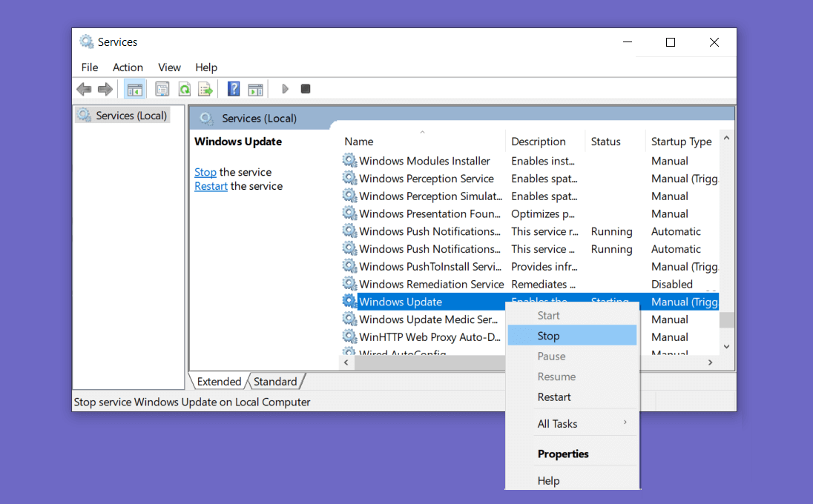Viewport: 813px width, 504px height.
Task: Click the Provides infr... description cell
Action: 544,267
